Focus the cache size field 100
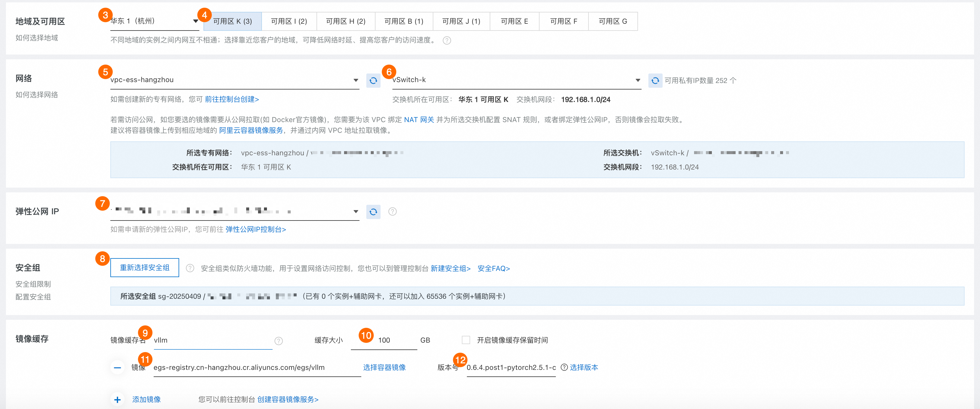The width and height of the screenshot is (980, 409). [384, 341]
